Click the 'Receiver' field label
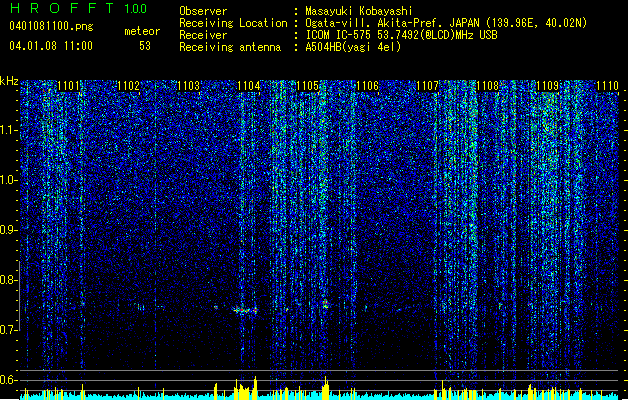Image resolution: width=629 pixels, height=400 pixels. click(203, 35)
